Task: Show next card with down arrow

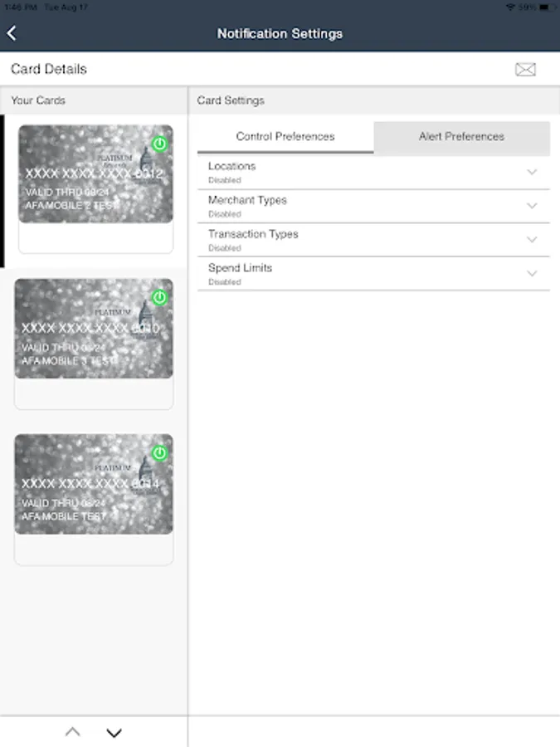Action: (114, 733)
